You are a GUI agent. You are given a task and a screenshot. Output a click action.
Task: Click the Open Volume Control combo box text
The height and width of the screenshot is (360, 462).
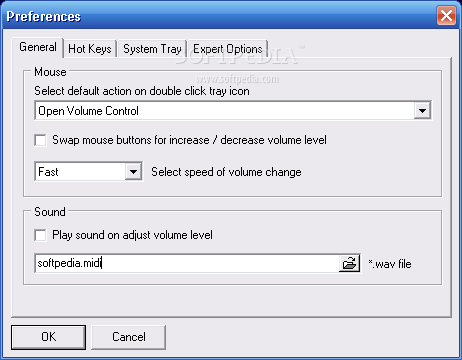pos(89,111)
